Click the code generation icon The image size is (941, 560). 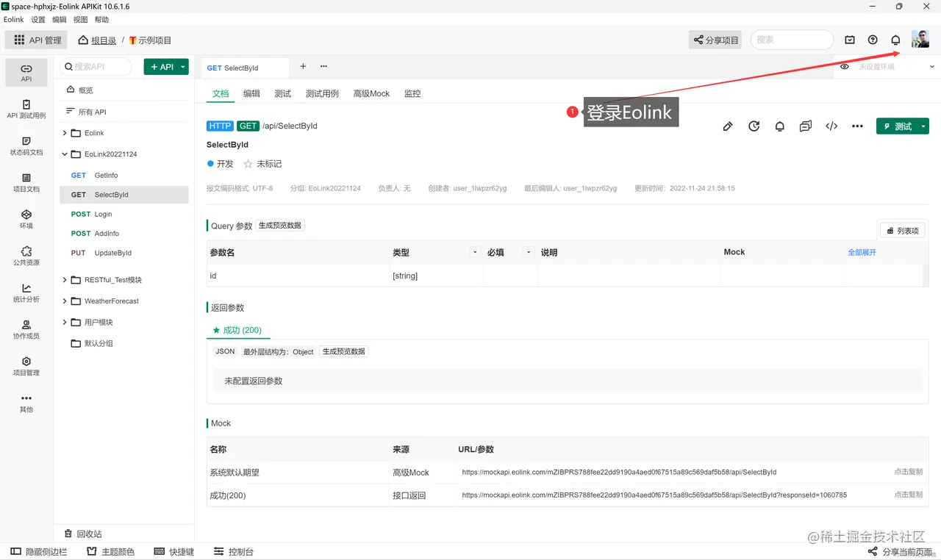(x=831, y=126)
